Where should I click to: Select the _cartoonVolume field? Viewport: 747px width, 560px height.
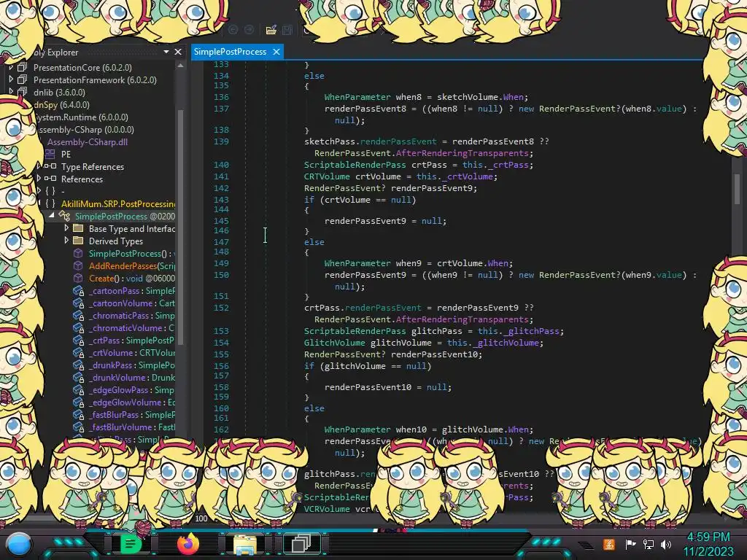point(132,303)
